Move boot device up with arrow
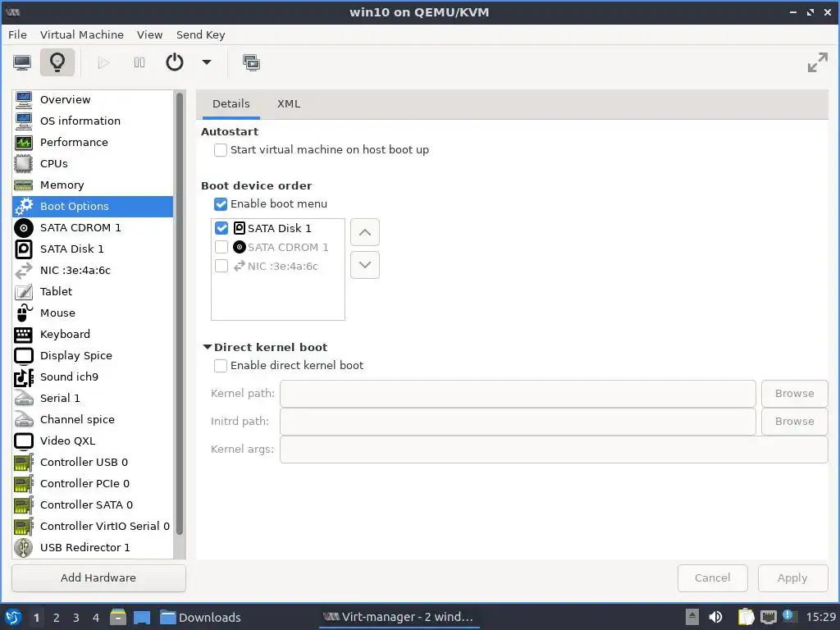Viewport: 840px width, 630px height. coord(365,232)
